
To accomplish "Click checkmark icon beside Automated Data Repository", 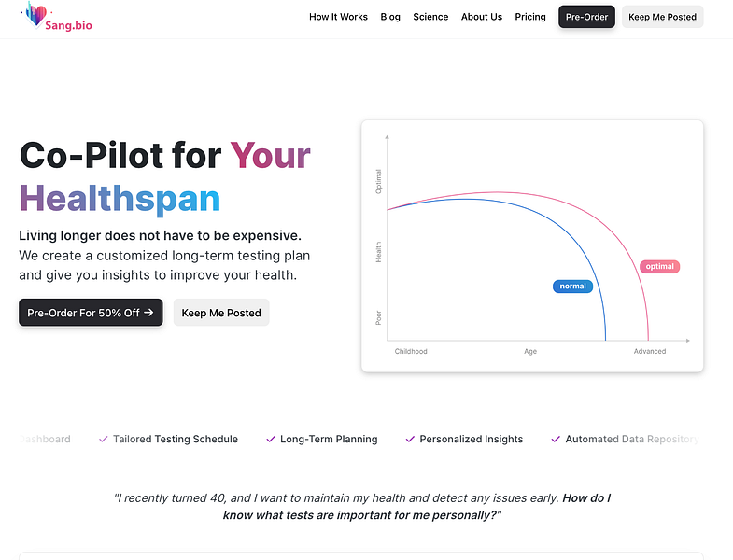I will point(556,440).
